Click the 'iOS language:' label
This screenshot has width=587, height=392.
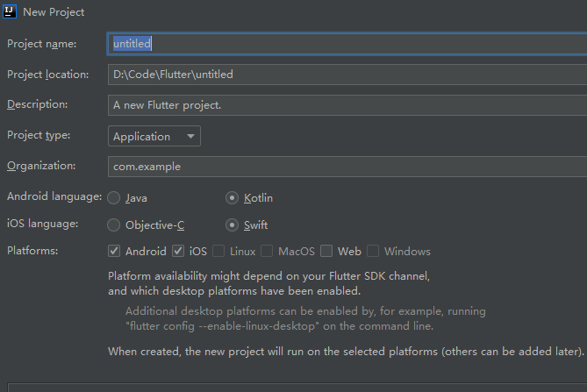coord(43,224)
